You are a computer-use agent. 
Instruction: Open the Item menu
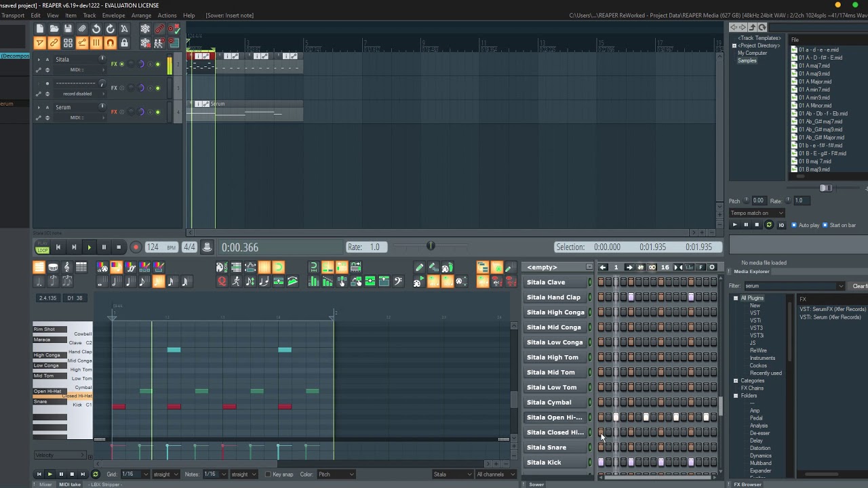[71, 15]
